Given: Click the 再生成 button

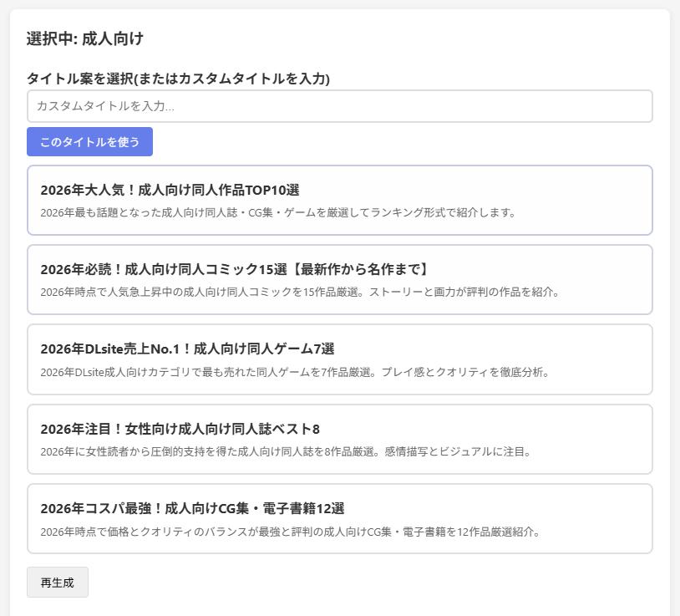Looking at the screenshot, I should (58, 583).
